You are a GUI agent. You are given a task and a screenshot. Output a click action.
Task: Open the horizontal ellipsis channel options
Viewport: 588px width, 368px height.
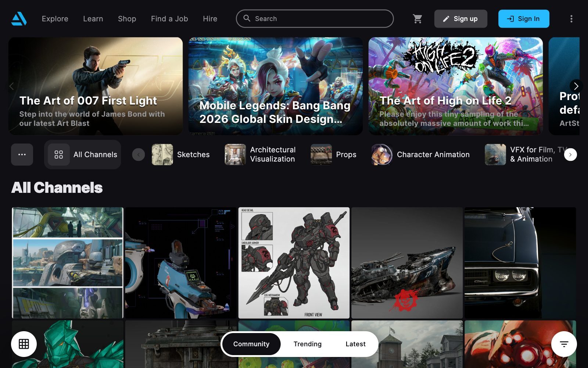(22, 155)
